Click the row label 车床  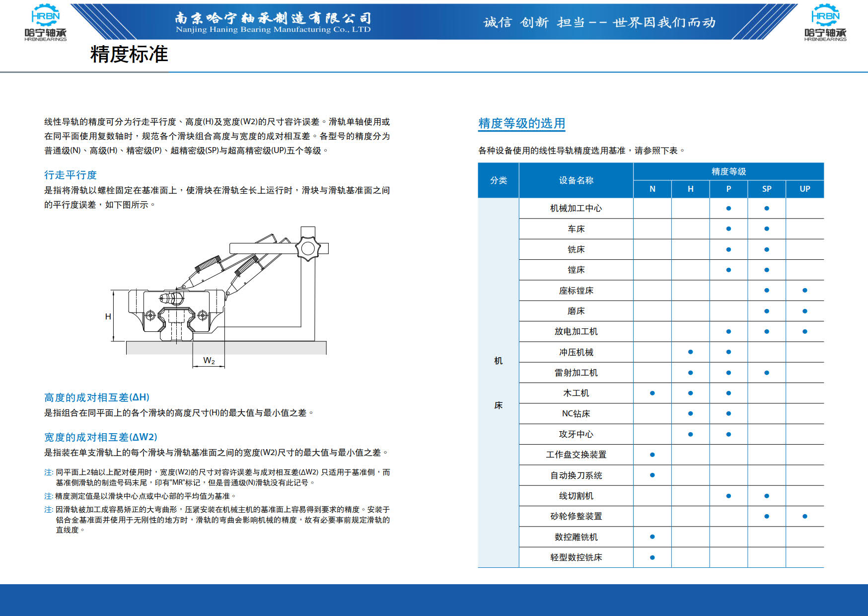point(576,229)
